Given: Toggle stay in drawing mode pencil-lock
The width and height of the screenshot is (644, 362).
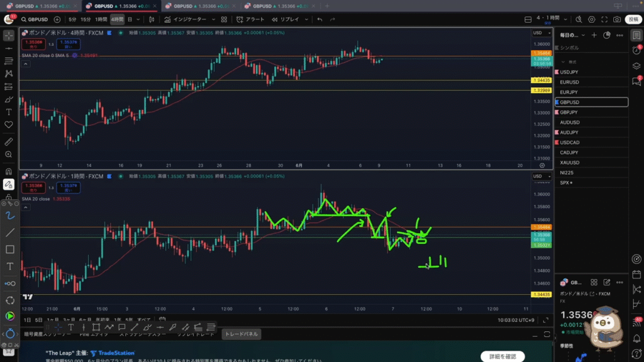Looking at the screenshot, I should pyautogui.click(x=9, y=185).
